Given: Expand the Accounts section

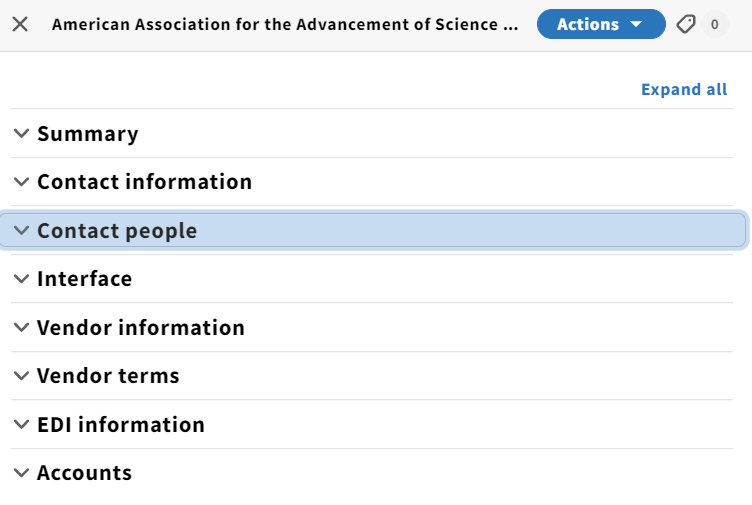Looking at the screenshot, I should tap(372, 473).
